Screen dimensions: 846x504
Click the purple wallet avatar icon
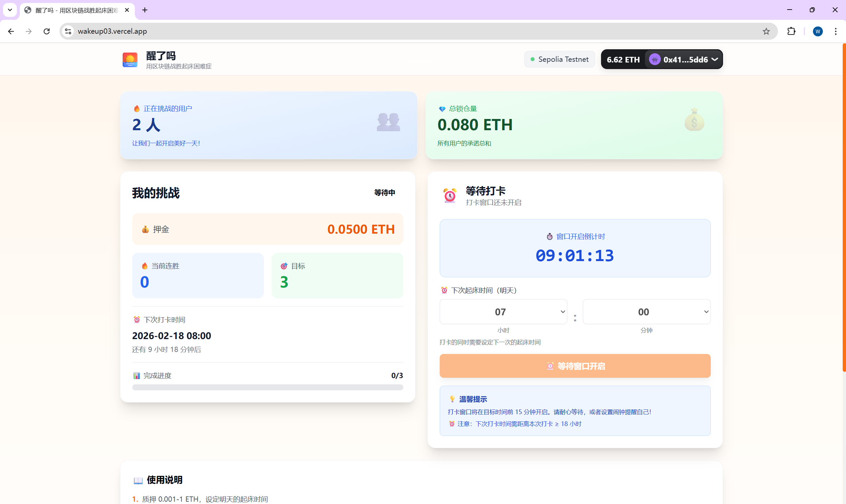click(655, 59)
